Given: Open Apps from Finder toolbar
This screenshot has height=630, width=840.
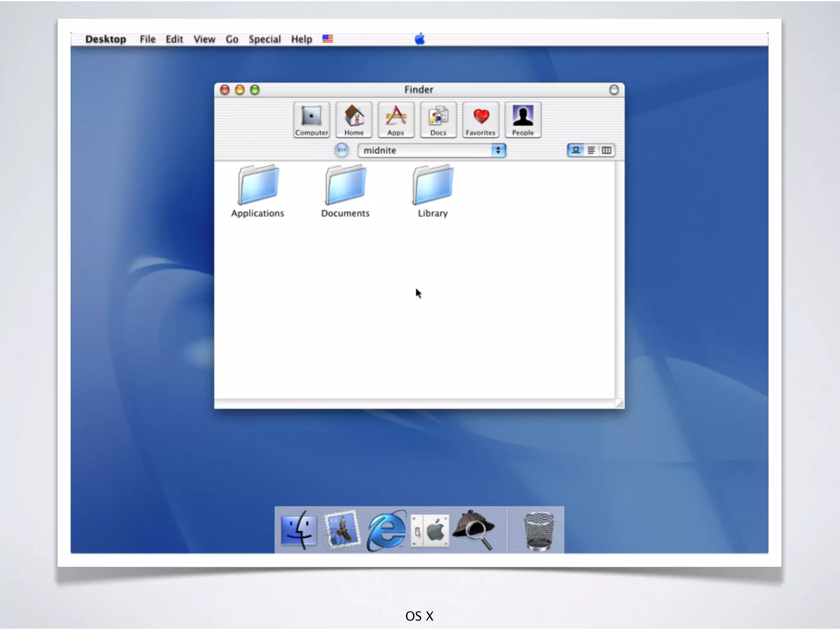Looking at the screenshot, I should [x=396, y=119].
